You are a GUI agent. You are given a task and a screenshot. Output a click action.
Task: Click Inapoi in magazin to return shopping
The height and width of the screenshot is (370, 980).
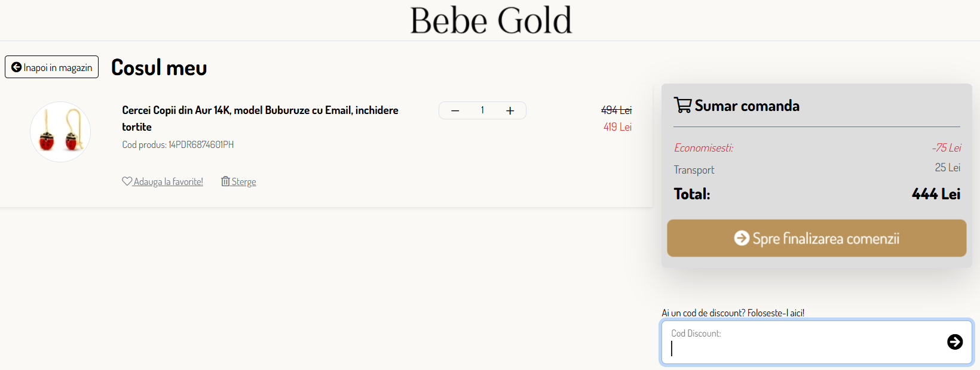pyautogui.click(x=51, y=67)
